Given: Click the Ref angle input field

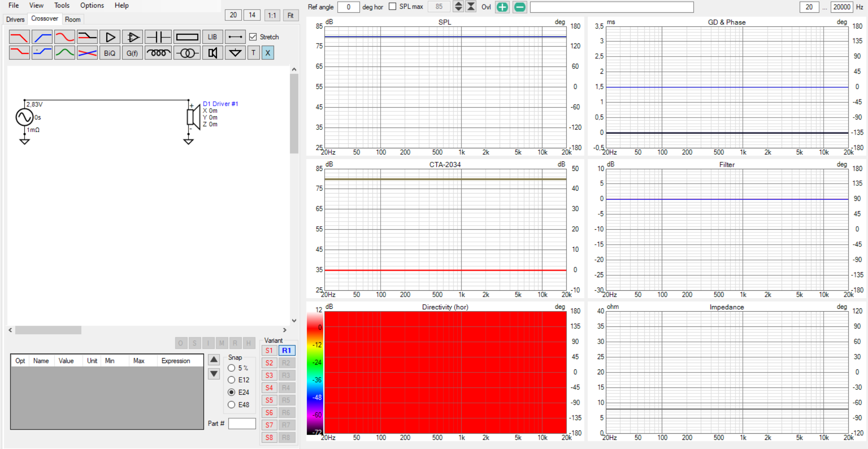Looking at the screenshot, I should coord(349,7).
